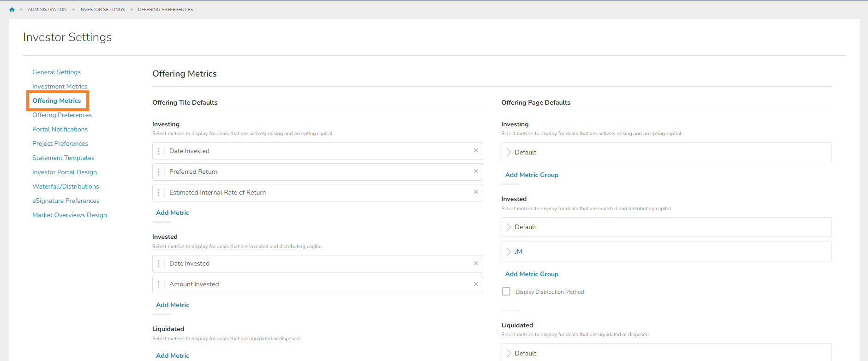Click drag handle of Preferred Return row
The width and height of the screenshot is (868, 361).
pyautogui.click(x=159, y=172)
